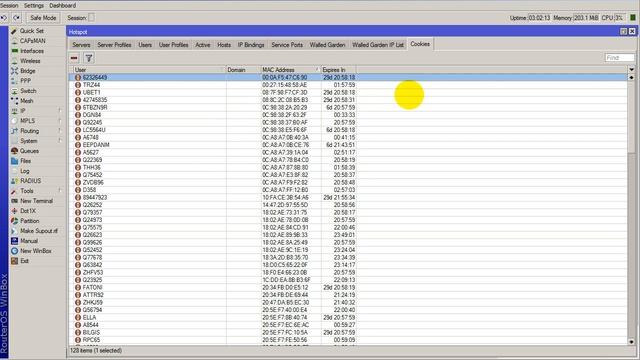640x360 pixels.
Task: Open Queues window
Action: point(29,151)
